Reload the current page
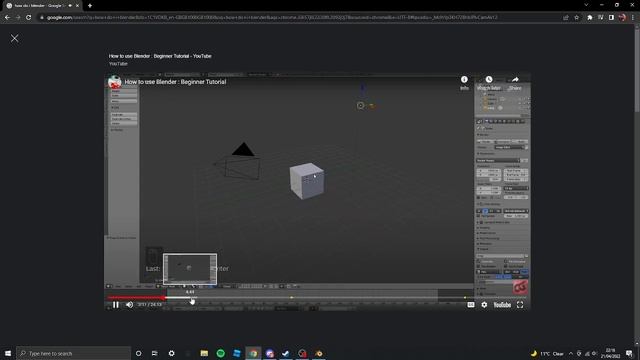The image size is (640, 360). click(29, 18)
